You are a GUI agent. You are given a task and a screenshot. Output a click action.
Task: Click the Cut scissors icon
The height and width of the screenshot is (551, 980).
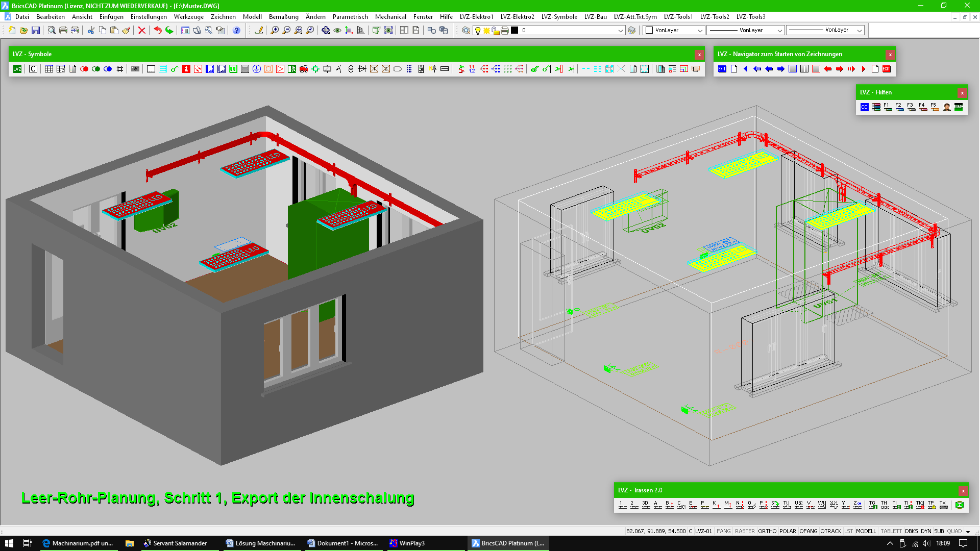91,31
